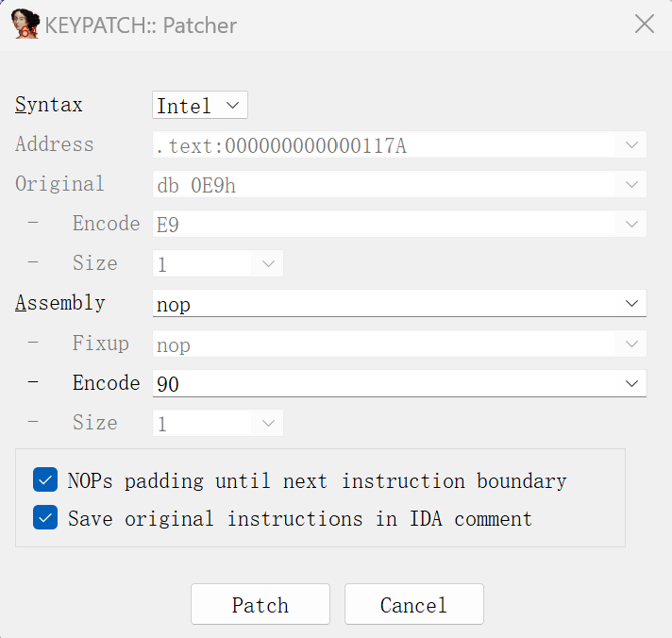The width and height of the screenshot is (672, 638).
Task: Click the Patch button
Action: [x=260, y=605]
